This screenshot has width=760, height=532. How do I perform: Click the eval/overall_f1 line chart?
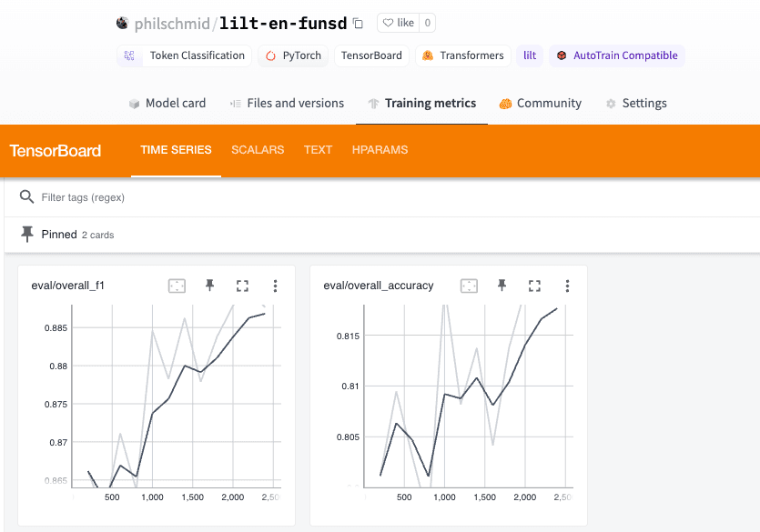pyautogui.click(x=177, y=396)
